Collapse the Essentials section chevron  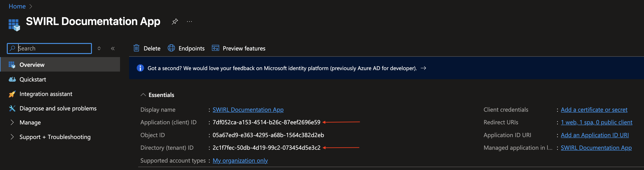[143, 95]
